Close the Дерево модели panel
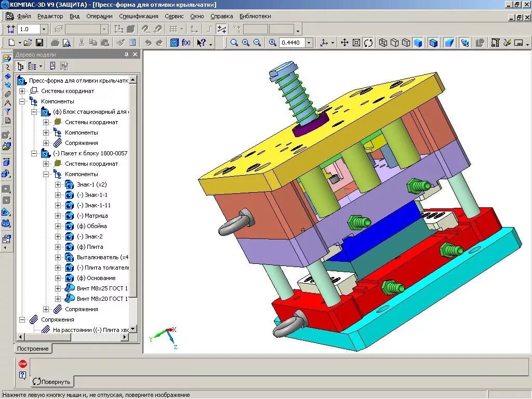Viewport: 532px width, 399px height. click(x=135, y=54)
